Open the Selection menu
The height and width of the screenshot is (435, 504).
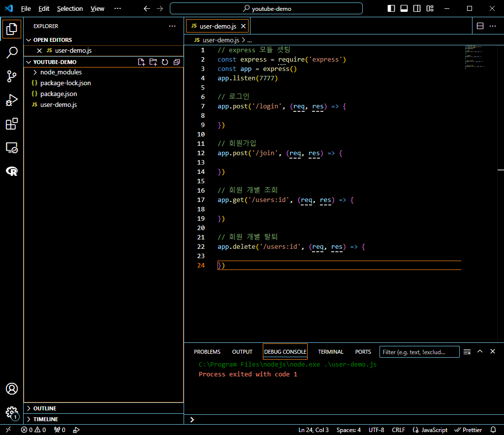tap(70, 9)
